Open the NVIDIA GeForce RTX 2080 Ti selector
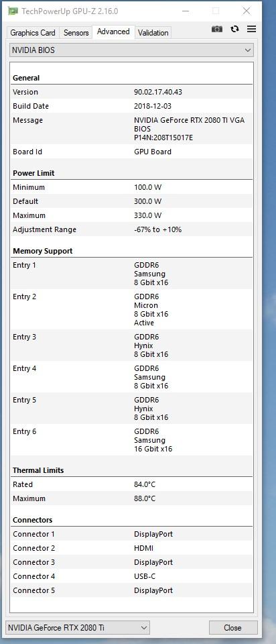276x644 pixels. point(78,628)
